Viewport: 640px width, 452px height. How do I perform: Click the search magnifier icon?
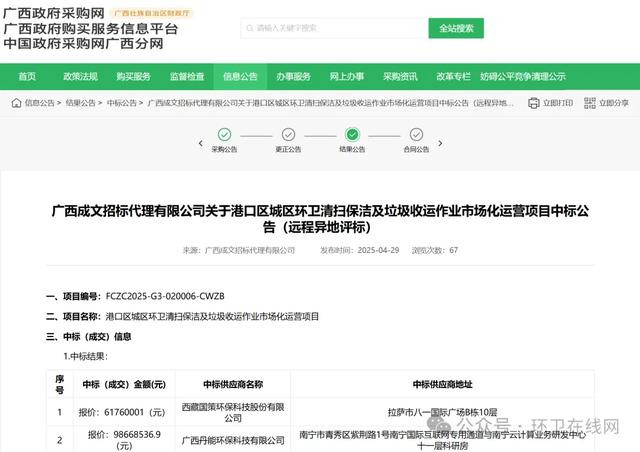tap(249, 28)
